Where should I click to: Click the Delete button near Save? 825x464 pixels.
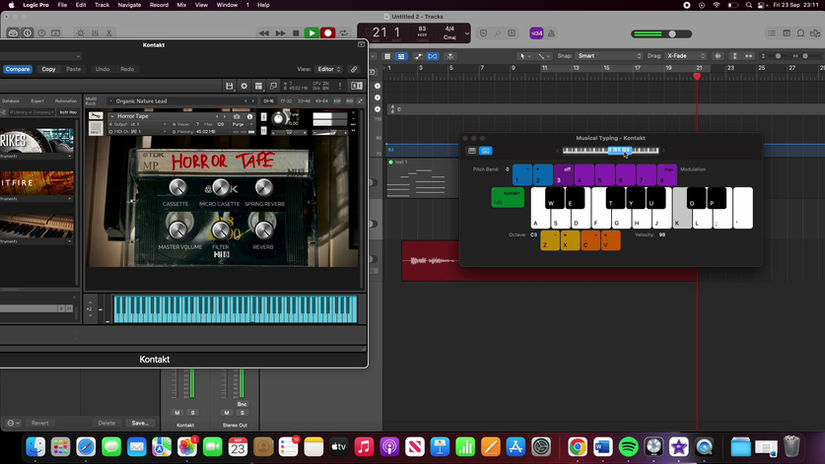(107, 423)
